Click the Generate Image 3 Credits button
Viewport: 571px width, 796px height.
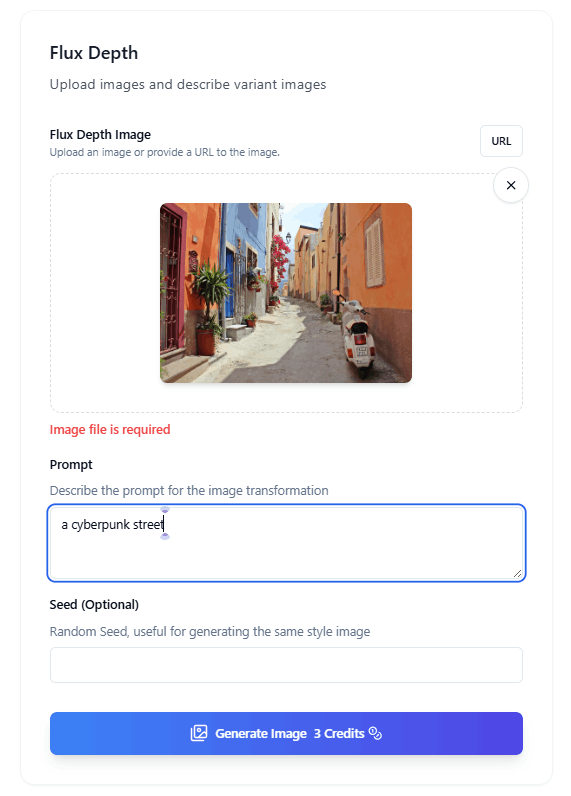pos(286,733)
